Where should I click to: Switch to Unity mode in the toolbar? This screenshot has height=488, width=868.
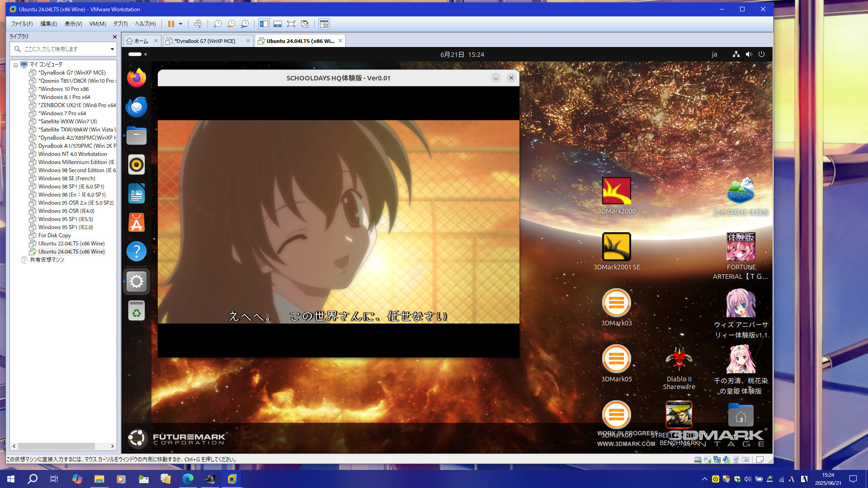coord(305,24)
